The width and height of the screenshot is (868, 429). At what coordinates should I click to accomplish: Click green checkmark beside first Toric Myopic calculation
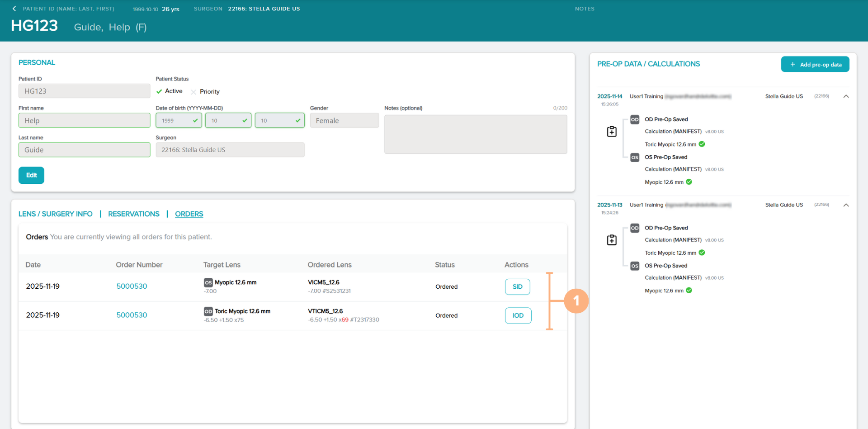(x=702, y=144)
